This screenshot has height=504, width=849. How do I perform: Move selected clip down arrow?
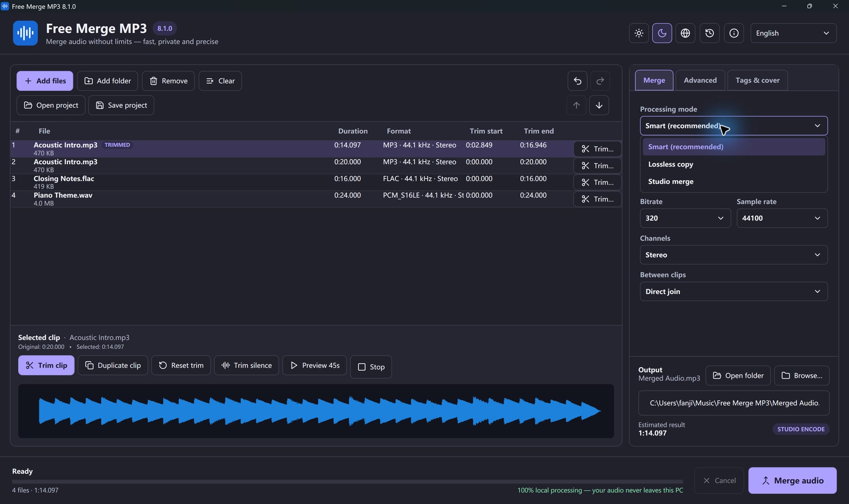click(x=599, y=105)
